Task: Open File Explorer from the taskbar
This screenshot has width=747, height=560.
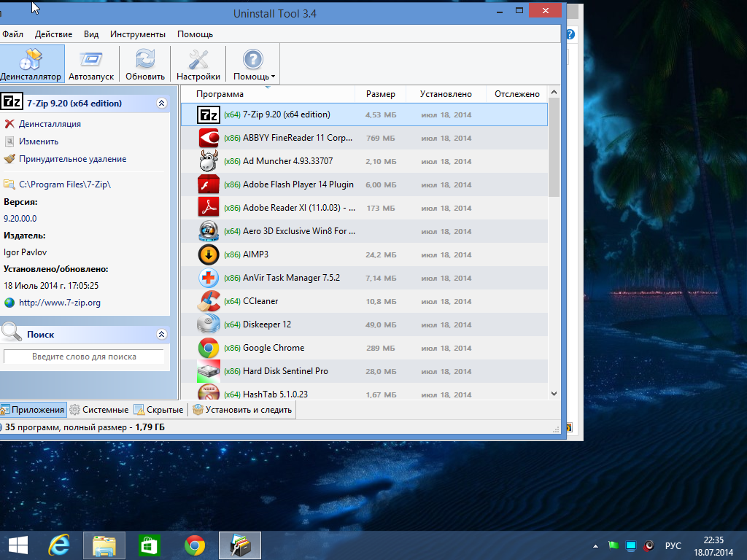Action: pos(104,545)
